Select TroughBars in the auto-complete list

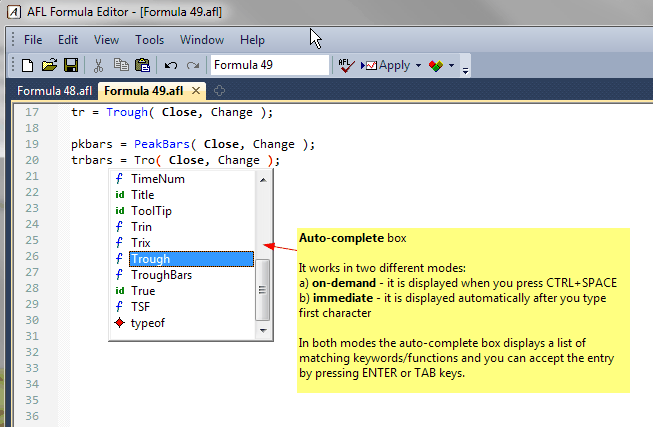(162, 275)
